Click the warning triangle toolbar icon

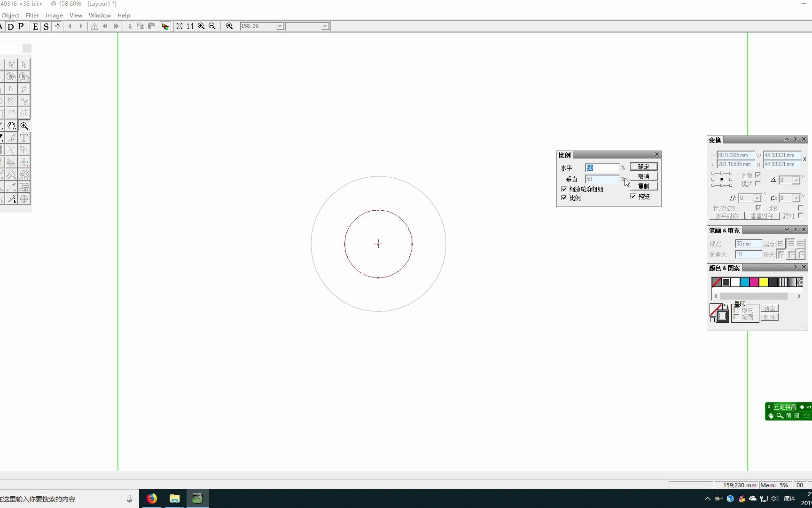click(x=94, y=26)
